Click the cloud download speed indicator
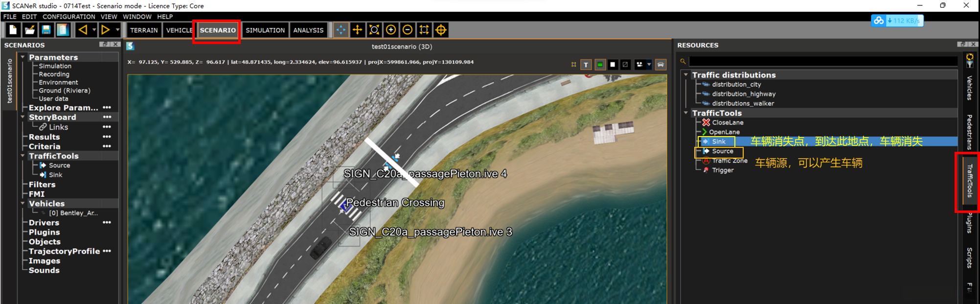Image resolution: width=980 pixels, height=304 pixels. click(x=897, y=21)
